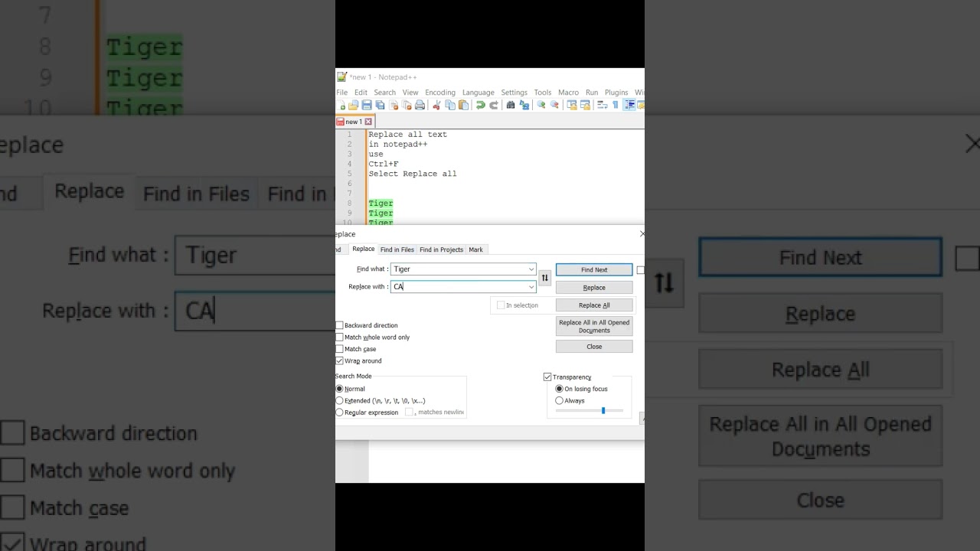Click the 'Ctrl+F' line in editor
Screen dimensions: 980x551
pyautogui.click(x=384, y=164)
